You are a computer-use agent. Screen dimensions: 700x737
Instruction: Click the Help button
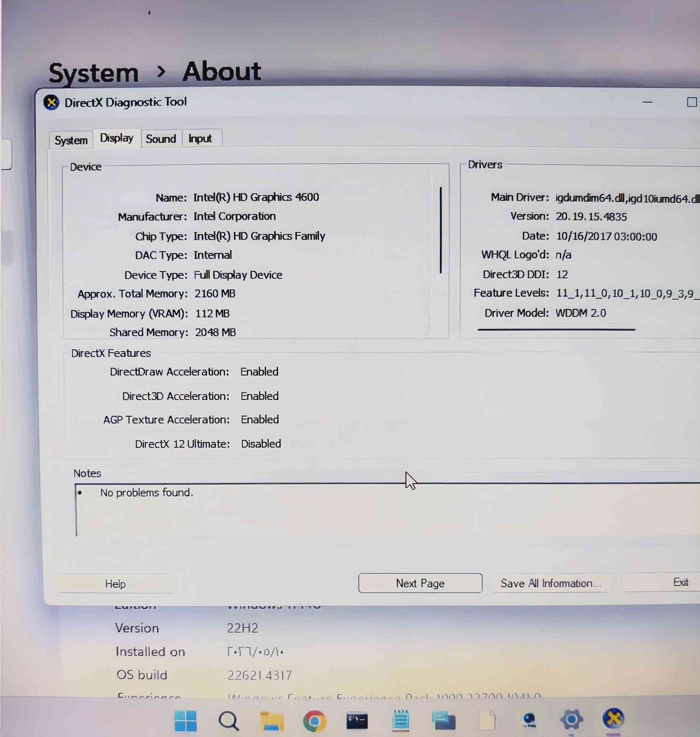coord(115,584)
